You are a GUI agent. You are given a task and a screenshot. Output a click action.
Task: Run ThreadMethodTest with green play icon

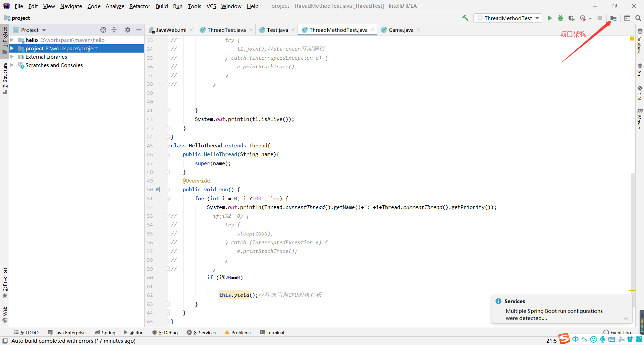pos(550,18)
